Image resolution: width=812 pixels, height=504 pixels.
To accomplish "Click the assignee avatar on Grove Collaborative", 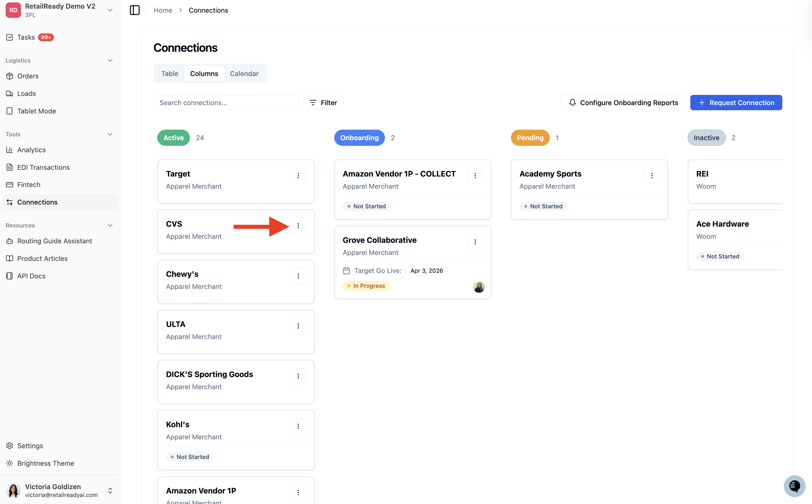I will tap(479, 287).
